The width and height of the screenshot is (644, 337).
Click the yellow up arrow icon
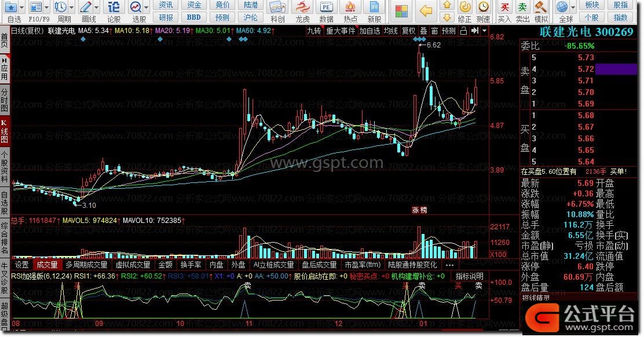click(447, 5)
